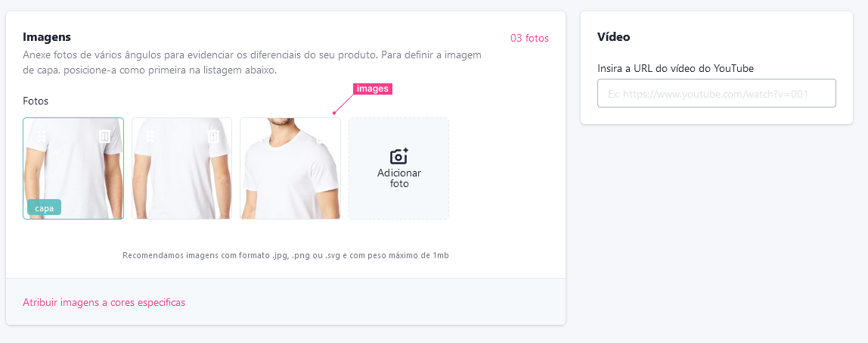Viewport: 868px width, 343px height.
Task: Click the "Imagens" section heading
Action: tap(47, 37)
